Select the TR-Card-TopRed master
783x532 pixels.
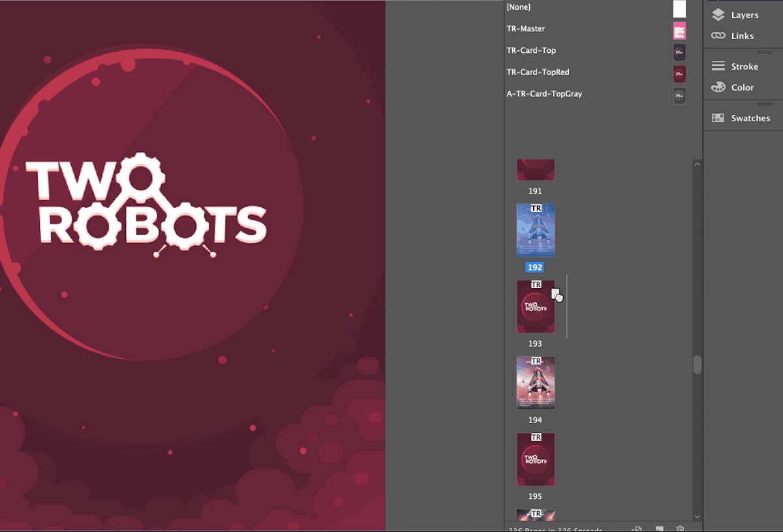coord(538,72)
